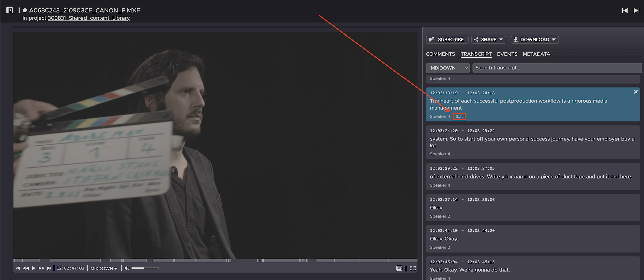
Task: Open the SHARE dropdown menu
Action: [489, 40]
